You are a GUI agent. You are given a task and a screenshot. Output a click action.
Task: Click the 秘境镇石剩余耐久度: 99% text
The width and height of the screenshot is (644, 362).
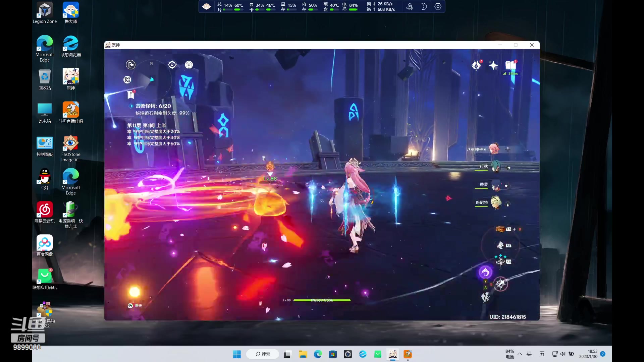(x=162, y=113)
